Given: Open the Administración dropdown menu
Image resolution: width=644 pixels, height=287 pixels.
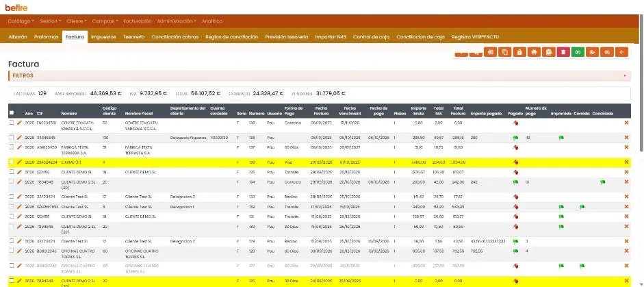Looking at the screenshot, I should tap(177, 21).
